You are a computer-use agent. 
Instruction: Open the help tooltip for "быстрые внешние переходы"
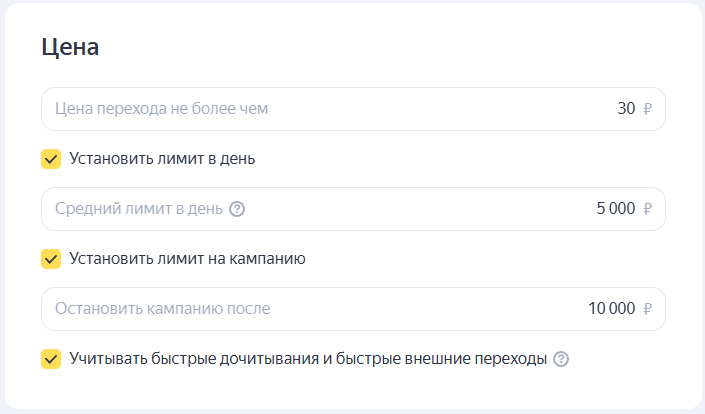[x=561, y=359]
